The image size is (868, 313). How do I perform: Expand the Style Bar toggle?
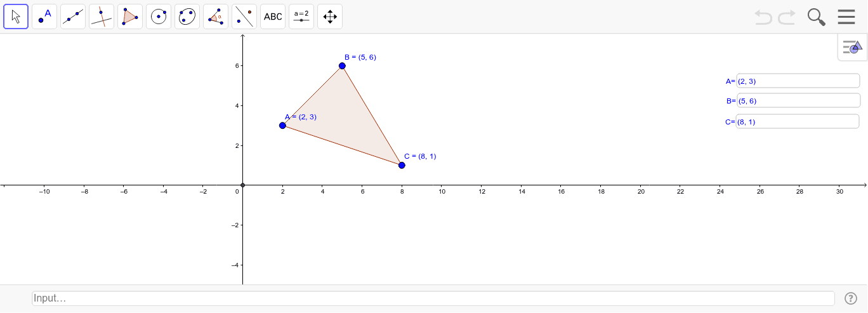point(852,47)
